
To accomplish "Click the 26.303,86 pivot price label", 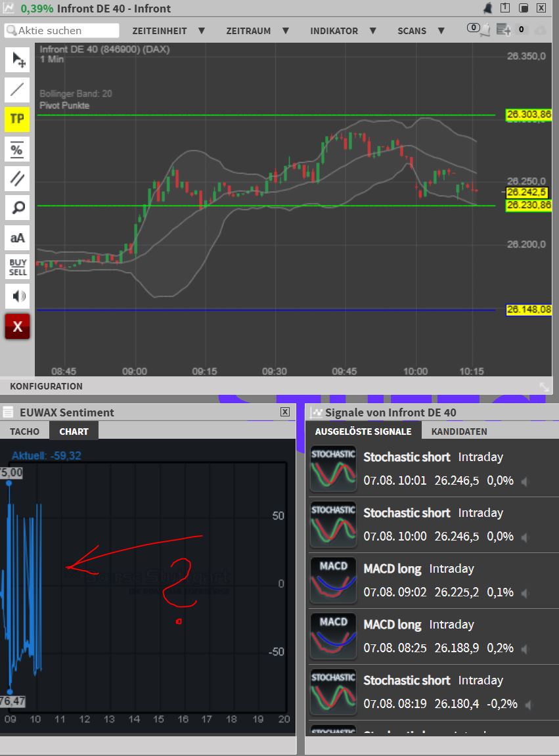I will (529, 115).
